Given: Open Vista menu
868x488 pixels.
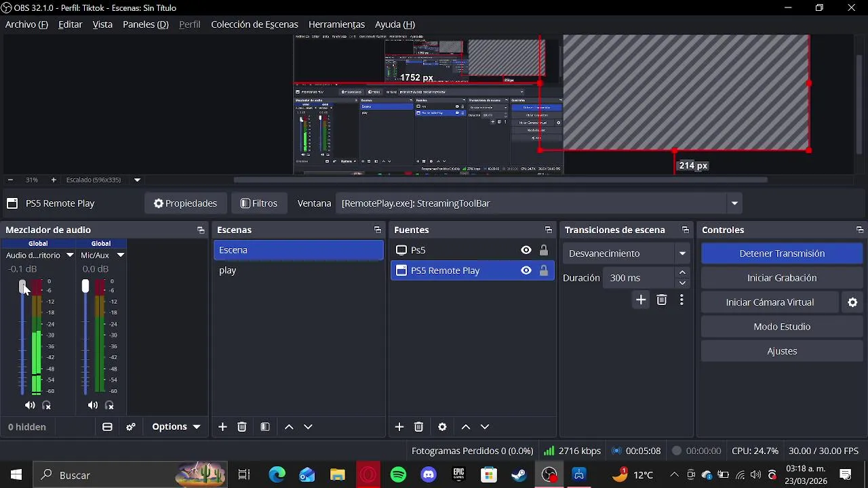Looking at the screenshot, I should pos(102,24).
